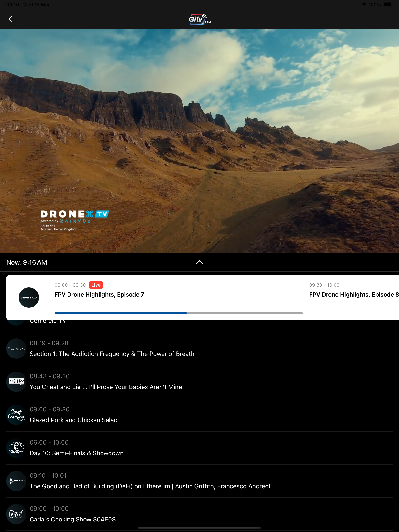Go back with the left arrow
399x532 pixels.
(x=10, y=19)
